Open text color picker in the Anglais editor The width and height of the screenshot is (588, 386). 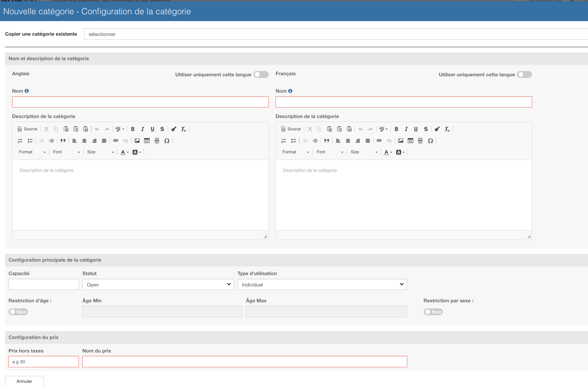click(124, 152)
